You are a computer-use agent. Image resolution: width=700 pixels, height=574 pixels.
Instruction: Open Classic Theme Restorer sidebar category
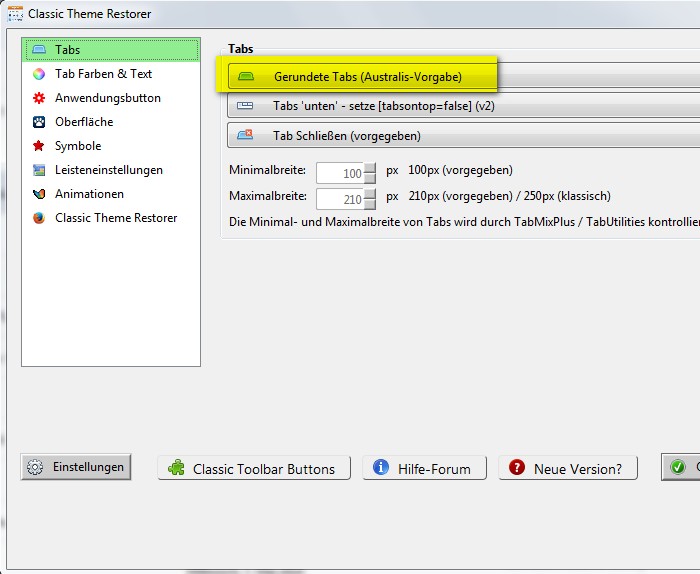111,218
